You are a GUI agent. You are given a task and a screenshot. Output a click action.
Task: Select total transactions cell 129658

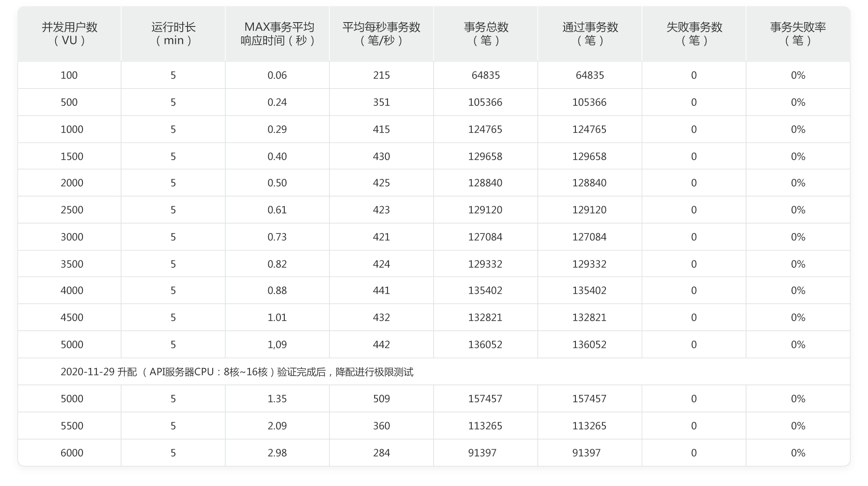click(485, 157)
